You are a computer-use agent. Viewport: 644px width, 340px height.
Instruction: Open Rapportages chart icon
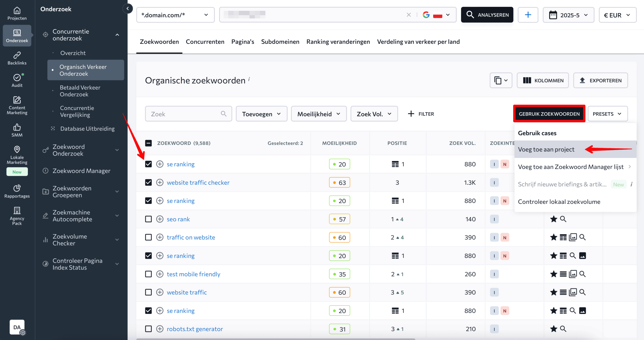tap(17, 188)
